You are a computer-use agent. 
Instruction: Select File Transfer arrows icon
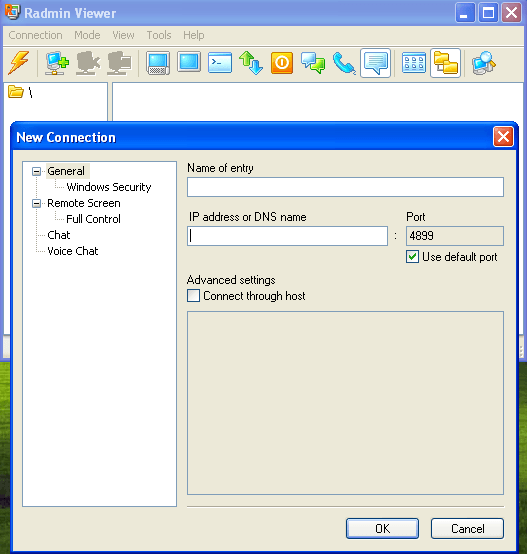(251, 63)
